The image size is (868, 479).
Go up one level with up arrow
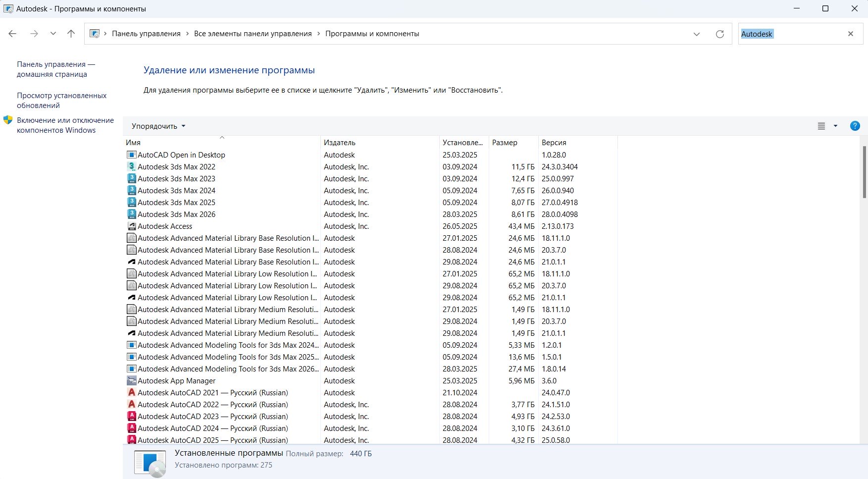[x=71, y=34]
